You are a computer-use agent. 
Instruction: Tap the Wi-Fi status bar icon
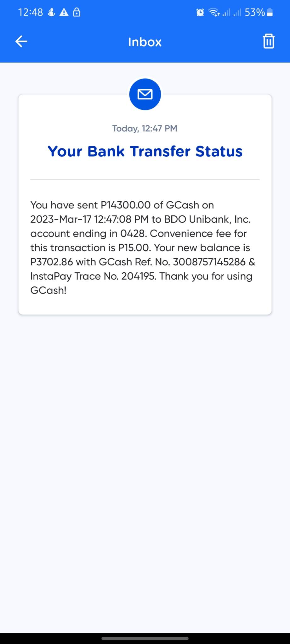214,13
